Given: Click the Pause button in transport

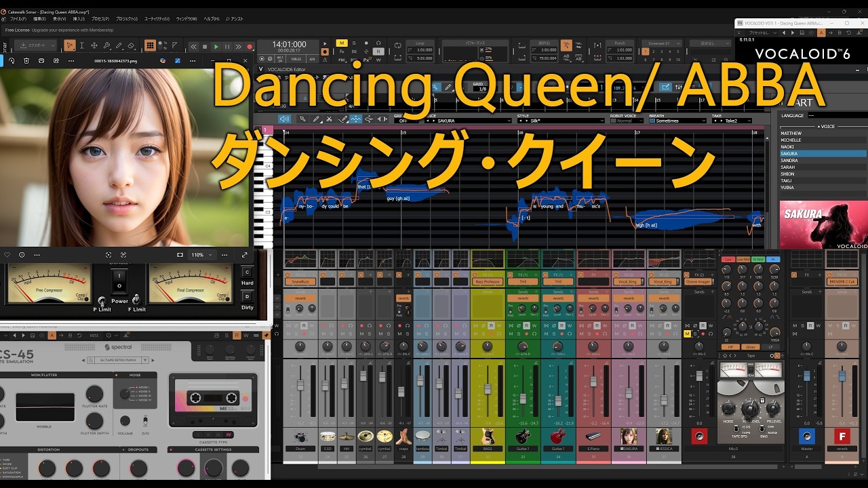Looking at the screenshot, I should [x=227, y=47].
